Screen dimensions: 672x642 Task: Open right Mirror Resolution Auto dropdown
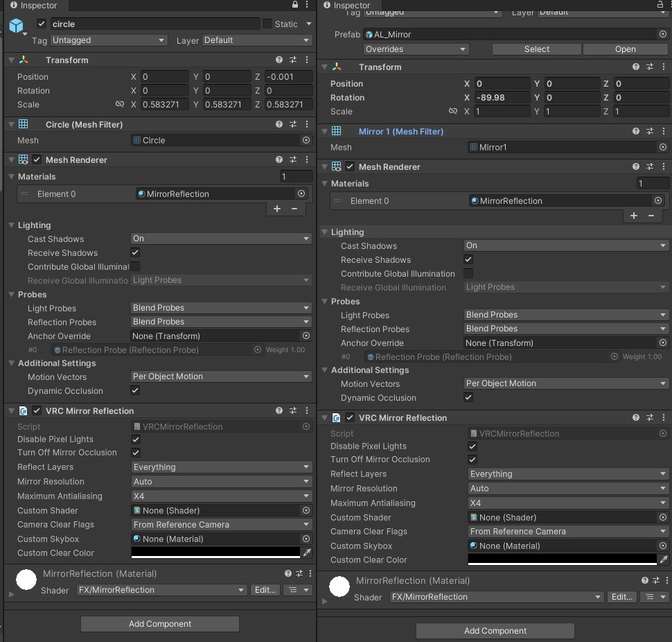[x=568, y=489]
